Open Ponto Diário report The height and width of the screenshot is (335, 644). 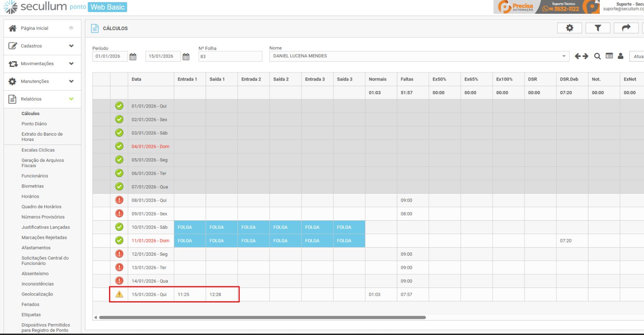[x=34, y=124]
